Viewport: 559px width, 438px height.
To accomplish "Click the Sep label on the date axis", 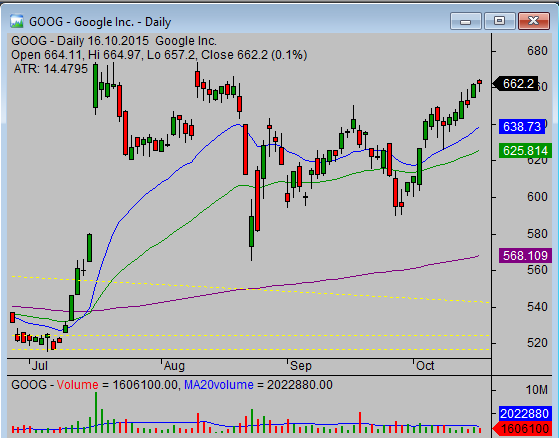I will point(301,366).
